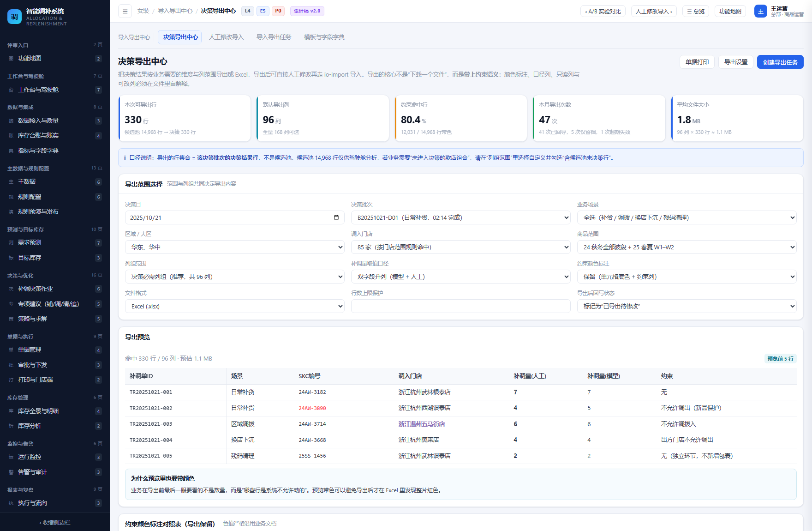Switch to the 模板与字段字典 tab
The height and width of the screenshot is (531, 812).
(x=324, y=37)
